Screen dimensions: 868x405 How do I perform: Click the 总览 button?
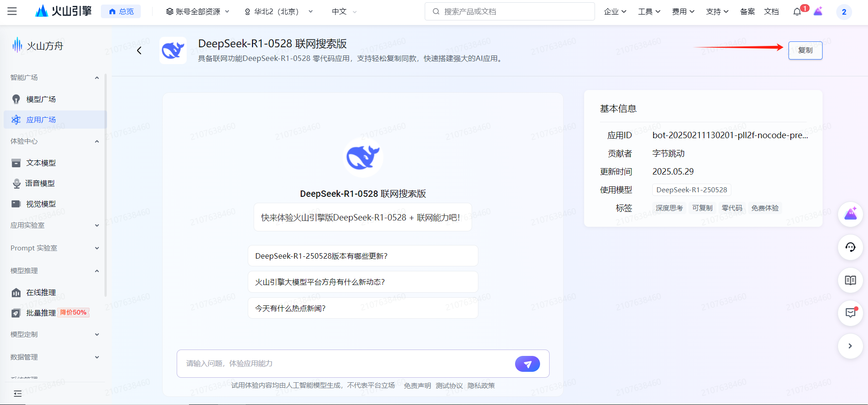click(x=121, y=11)
